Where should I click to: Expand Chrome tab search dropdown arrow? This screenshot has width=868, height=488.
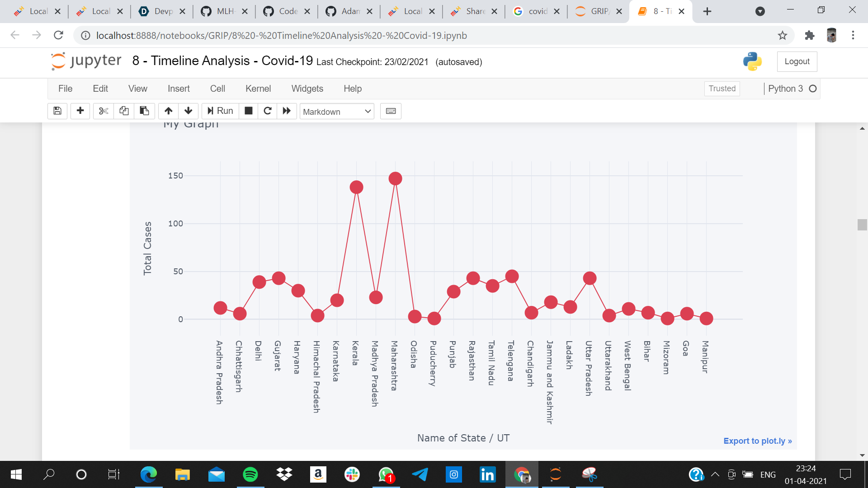[x=760, y=11]
